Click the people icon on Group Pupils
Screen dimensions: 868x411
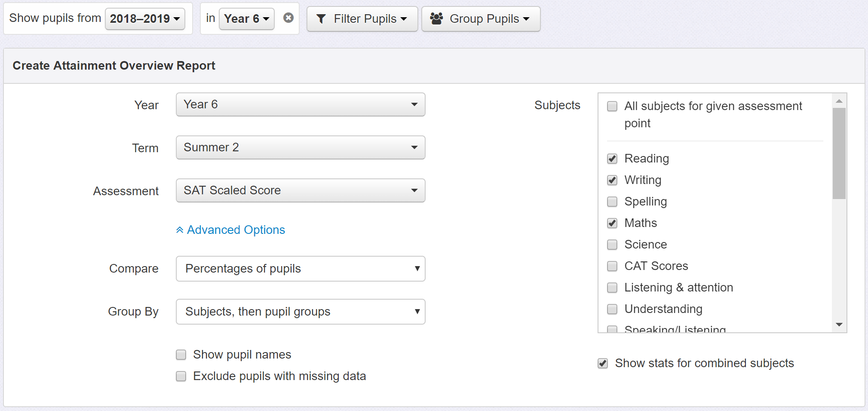coord(436,18)
